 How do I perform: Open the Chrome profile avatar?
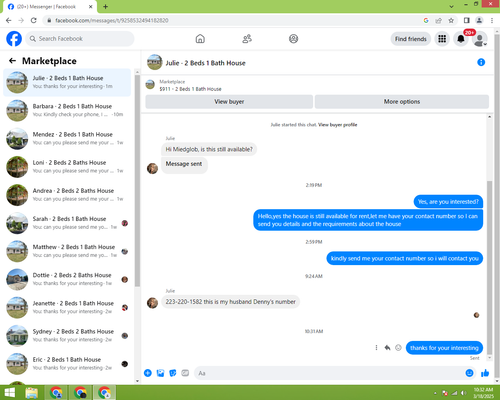[479, 20]
